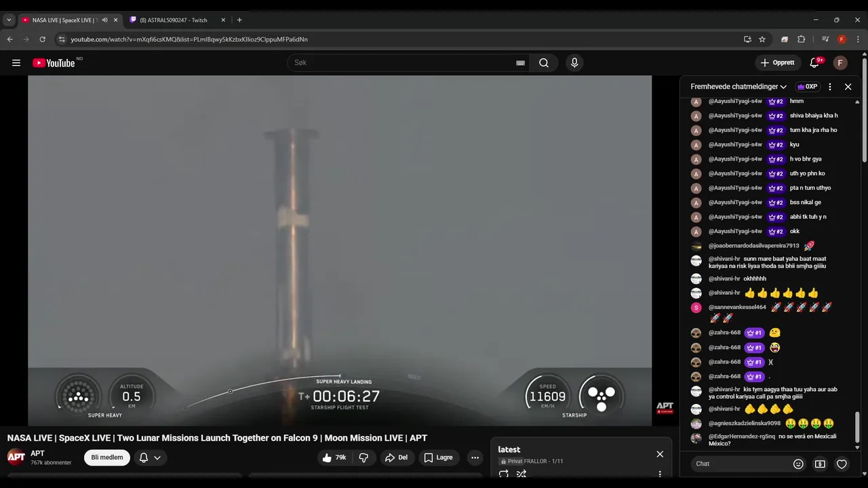The image size is (868, 488).
Task: Click username @joaobernardodasilvapereira7913 in chat
Action: pyautogui.click(x=754, y=246)
